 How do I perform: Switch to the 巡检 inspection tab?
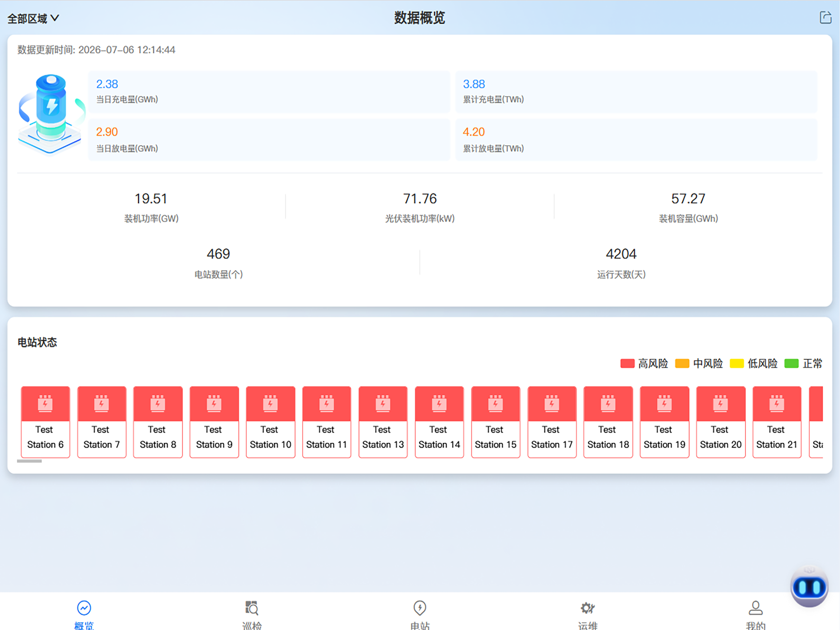tap(252, 614)
